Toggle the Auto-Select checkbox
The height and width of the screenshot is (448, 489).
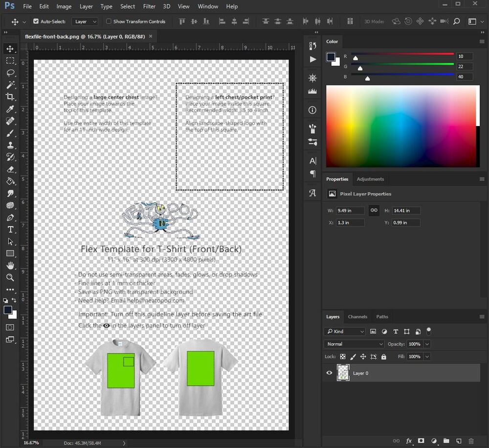click(x=36, y=21)
